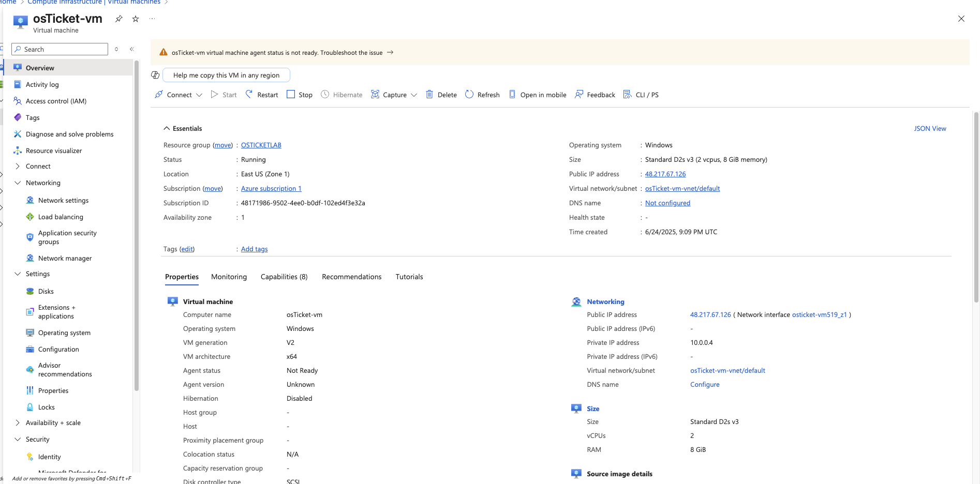Screen dimensions: 980x484
Task: Collapse the sidebar menu
Action: (x=132, y=49)
